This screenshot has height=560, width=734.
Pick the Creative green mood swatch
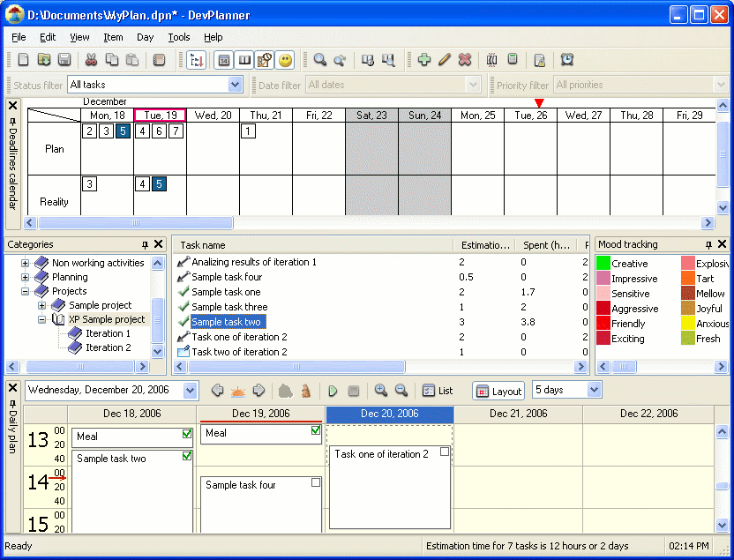click(603, 264)
